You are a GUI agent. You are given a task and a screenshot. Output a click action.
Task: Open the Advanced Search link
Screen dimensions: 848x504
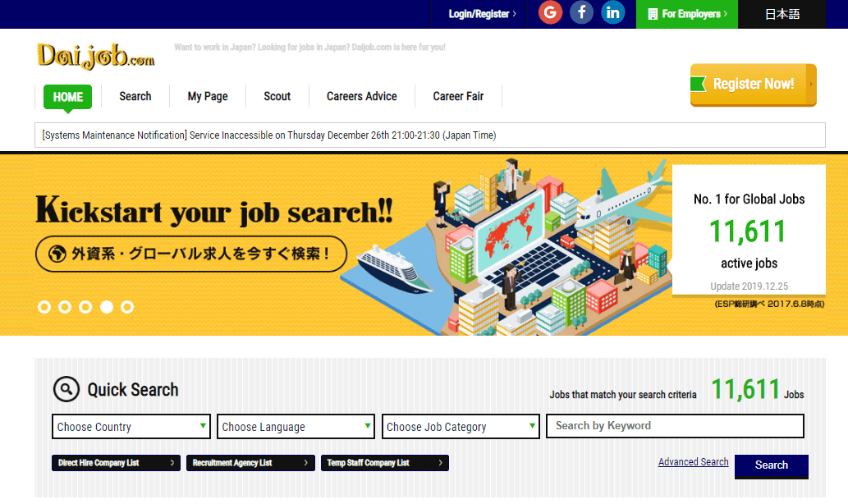point(694,462)
